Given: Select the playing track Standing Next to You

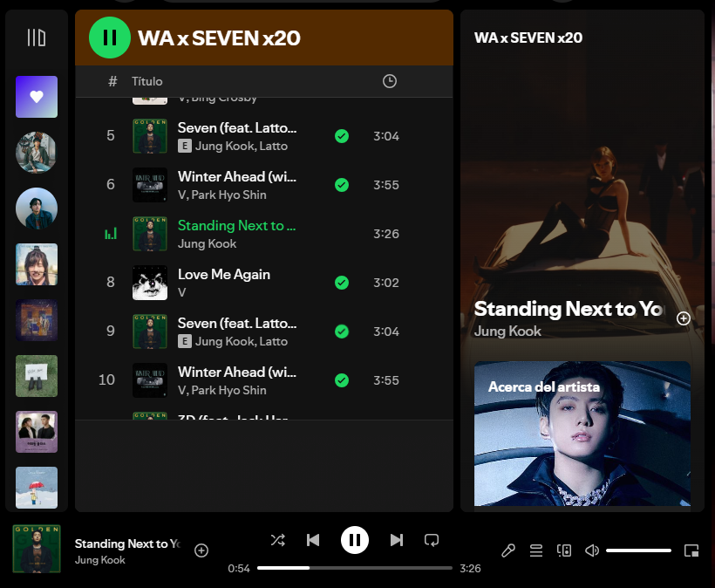Looking at the screenshot, I should click(236, 225).
